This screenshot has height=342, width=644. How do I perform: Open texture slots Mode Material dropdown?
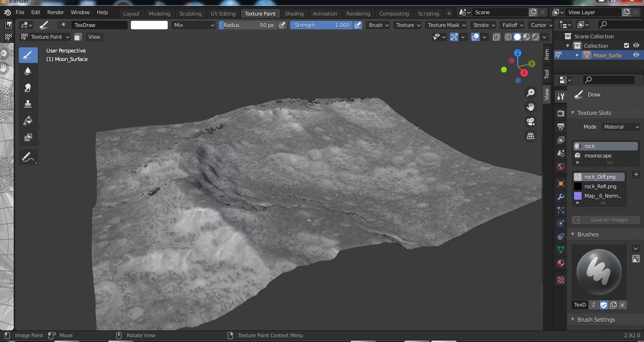tap(621, 127)
